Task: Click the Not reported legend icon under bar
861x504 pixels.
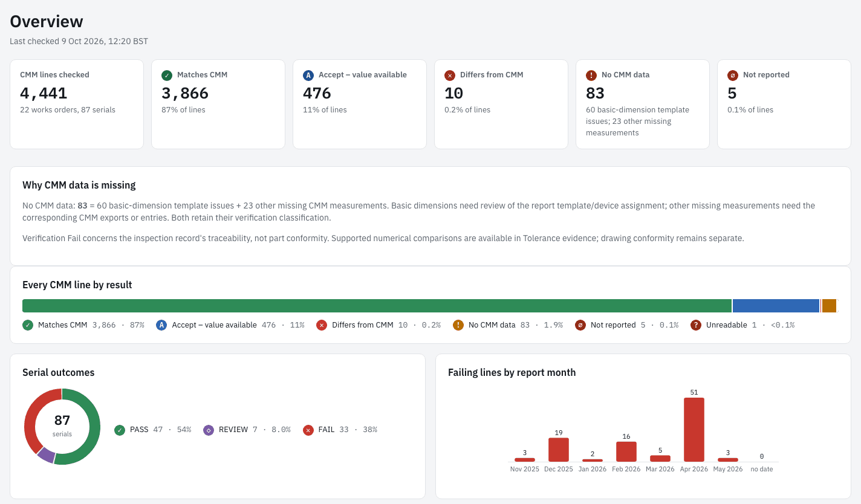Action: click(x=580, y=325)
